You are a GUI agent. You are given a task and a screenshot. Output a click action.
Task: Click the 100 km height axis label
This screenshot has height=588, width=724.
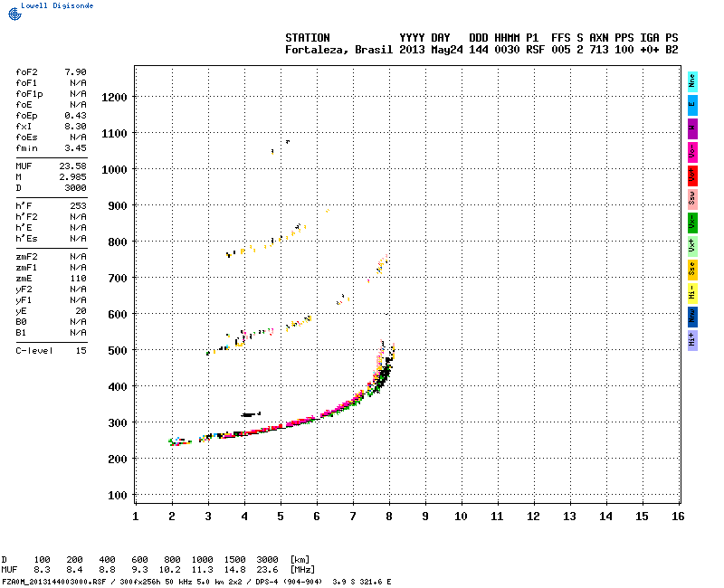coord(118,496)
